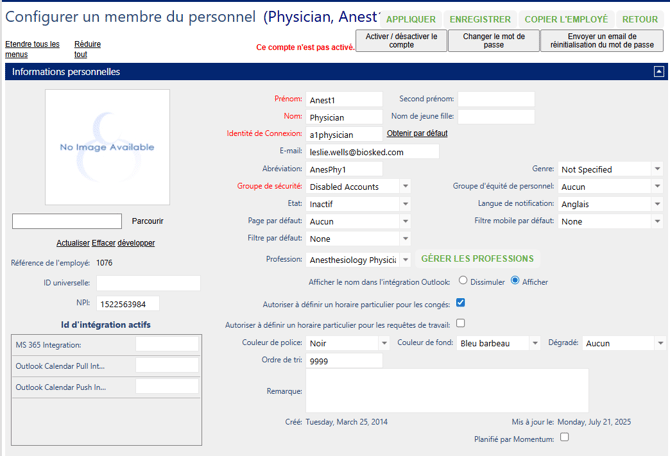
Task: Click the APPLIQUER button
Action: [410, 20]
